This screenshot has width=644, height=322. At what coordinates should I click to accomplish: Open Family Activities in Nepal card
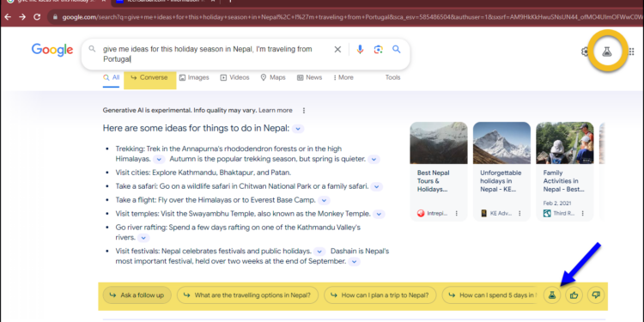565,172
